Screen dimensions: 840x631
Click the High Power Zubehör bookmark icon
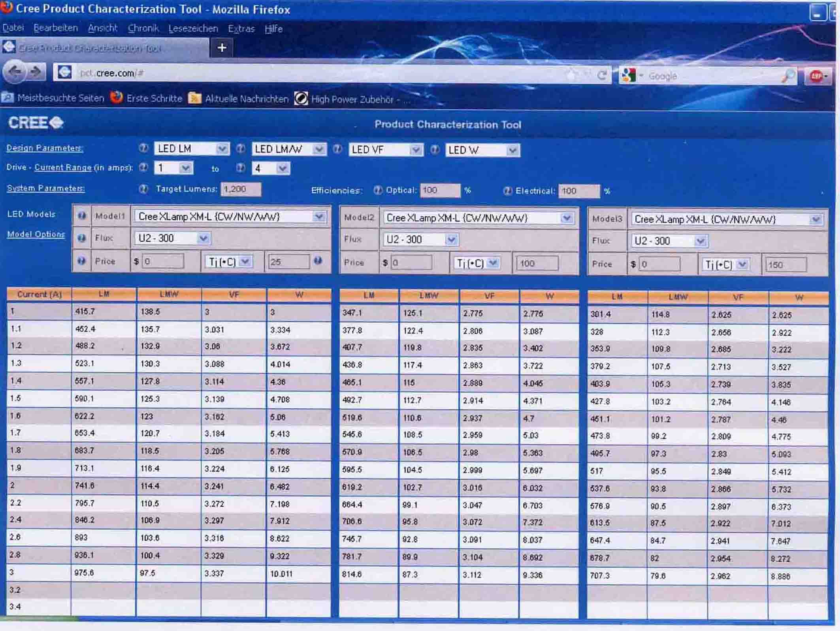pyautogui.click(x=301, y=99)
